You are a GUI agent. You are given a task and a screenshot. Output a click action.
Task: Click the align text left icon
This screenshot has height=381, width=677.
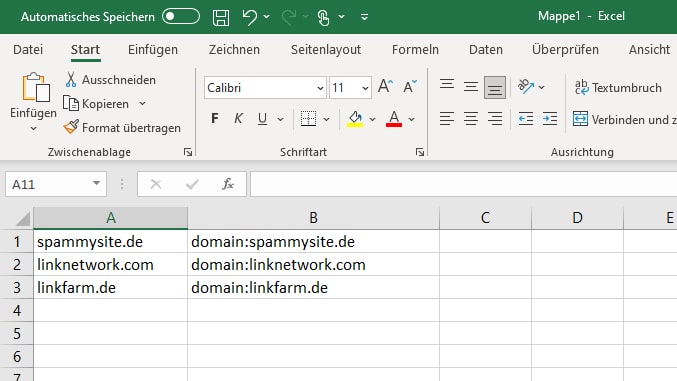(x=447, y=119)
